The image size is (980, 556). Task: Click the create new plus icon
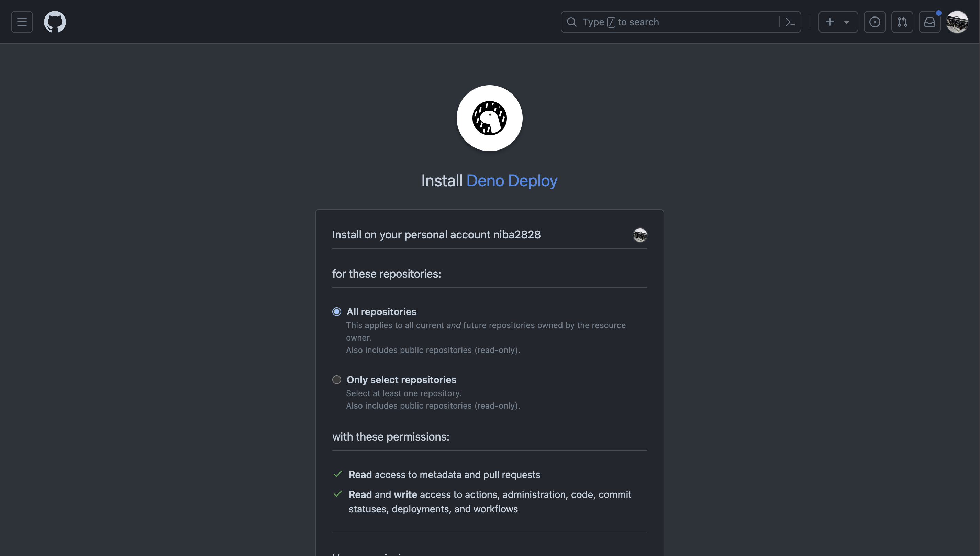pos(829,22)
